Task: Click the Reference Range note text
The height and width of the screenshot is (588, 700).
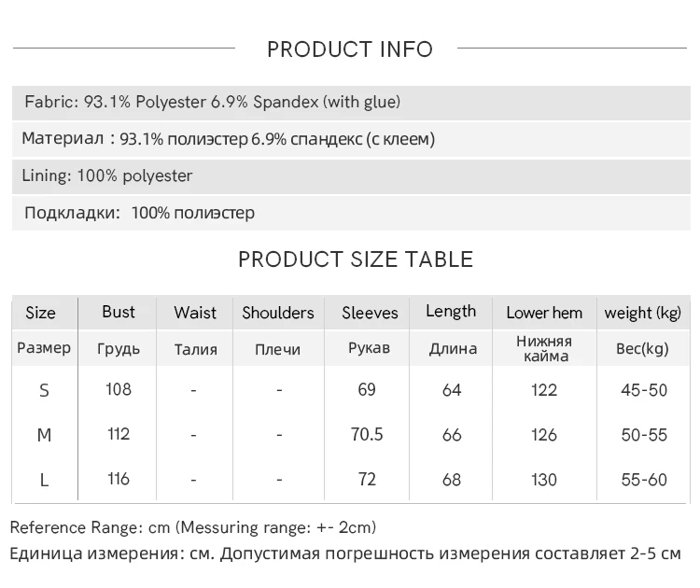Action: [193, 528]
